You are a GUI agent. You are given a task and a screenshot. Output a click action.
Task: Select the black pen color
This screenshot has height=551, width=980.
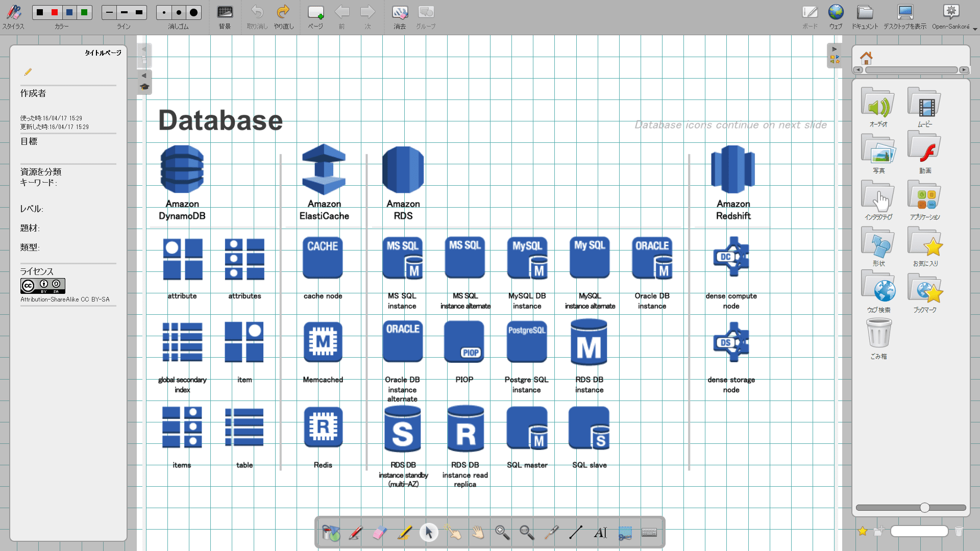click(x=40, y=12)
